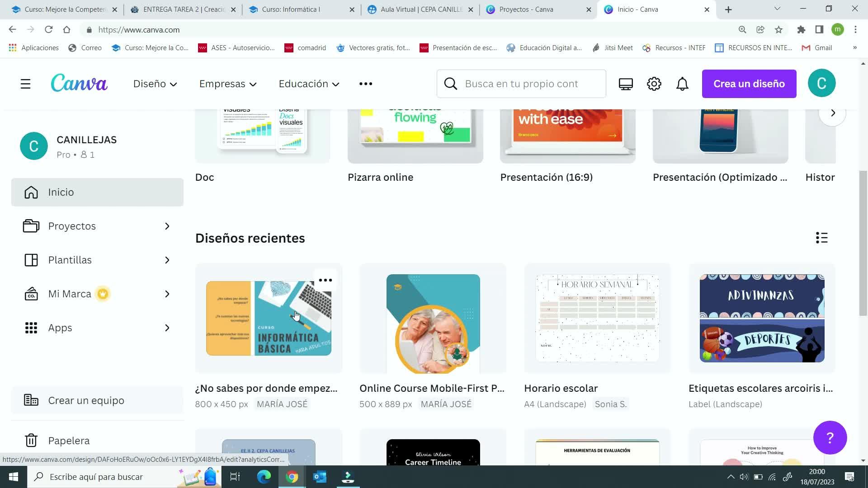The height and width of the screenshot is (488, 868).
Task: Click the desktop app download monitor icon
Action: click(x=626, y=84)
